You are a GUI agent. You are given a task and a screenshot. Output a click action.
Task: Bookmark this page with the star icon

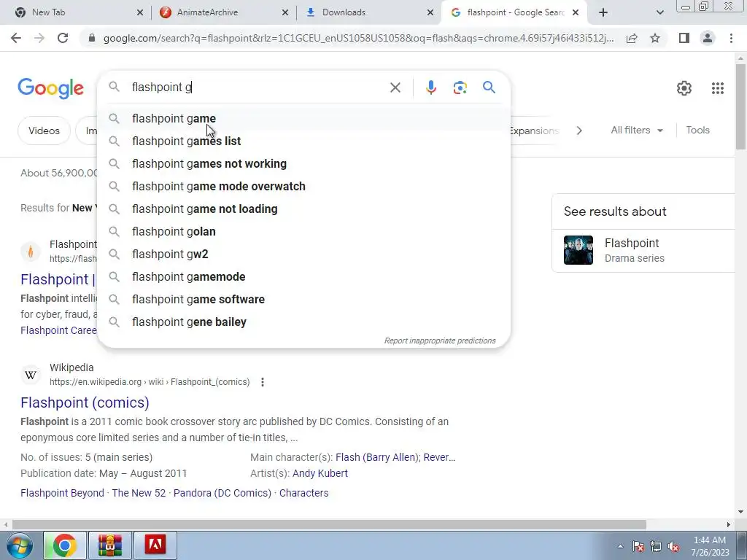click(655, 38)
